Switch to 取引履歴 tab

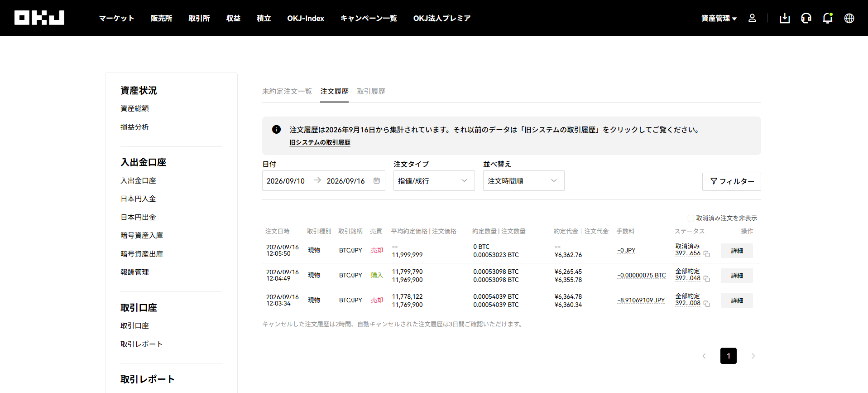[x=371, y=91]
